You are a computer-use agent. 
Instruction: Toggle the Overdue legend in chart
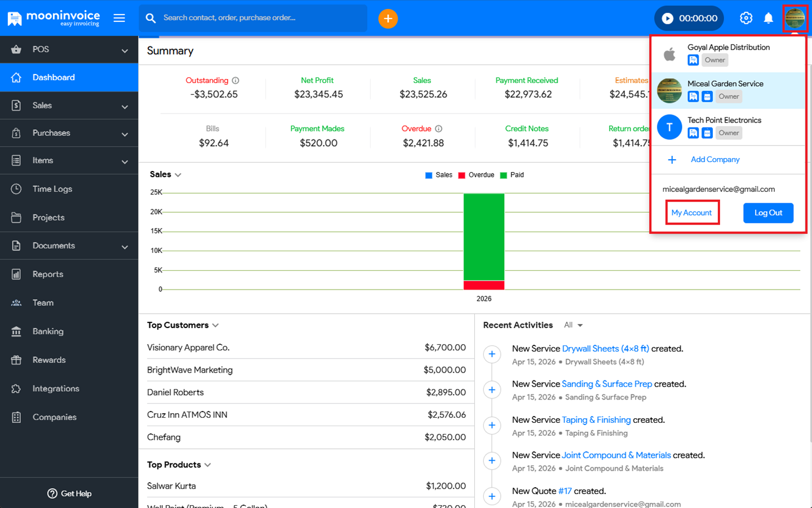click(x=476, y=175)
